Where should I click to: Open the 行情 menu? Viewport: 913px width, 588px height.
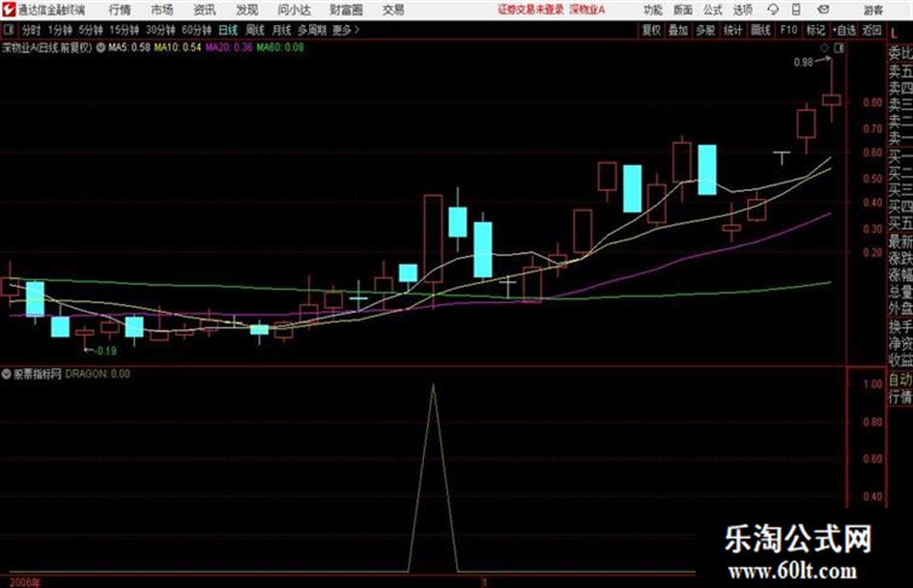[x=120, y=10]
